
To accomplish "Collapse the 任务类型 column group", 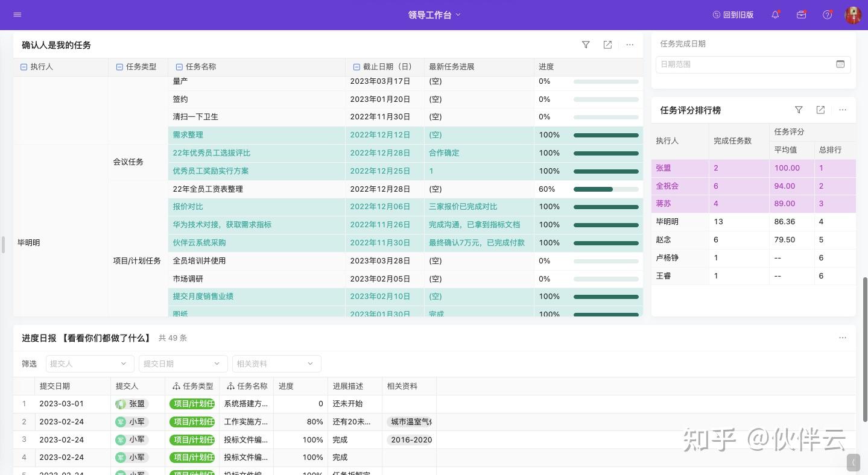I will [119, 67].
